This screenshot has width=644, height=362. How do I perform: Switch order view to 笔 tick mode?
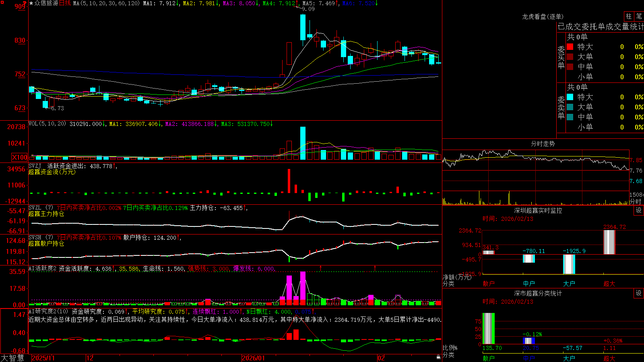639,16
